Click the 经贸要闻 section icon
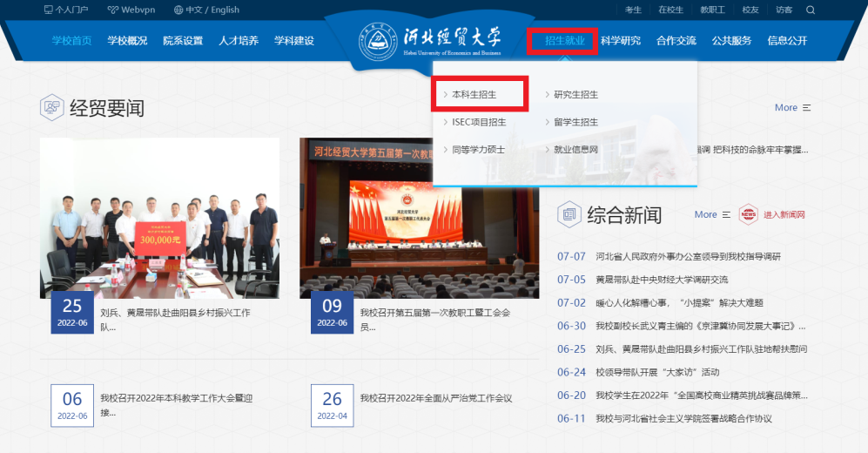868x453 pixels. click(52, 107)
